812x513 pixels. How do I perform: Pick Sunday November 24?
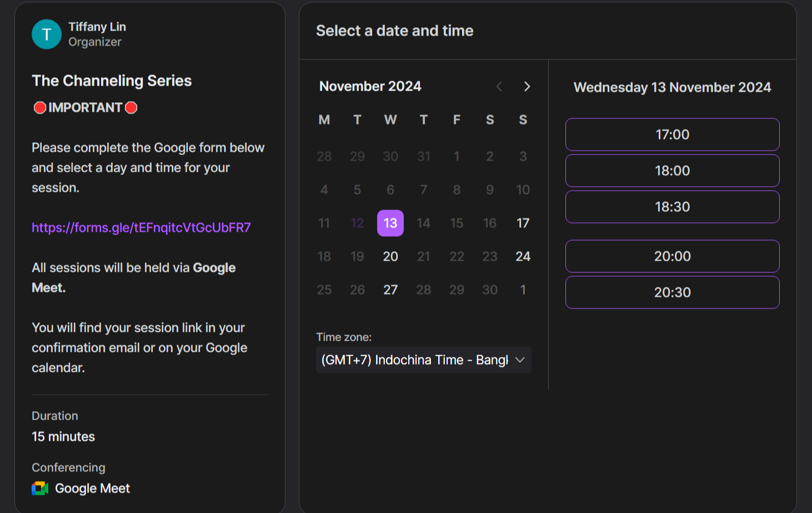pyautogui.click(x=523, y=257)
